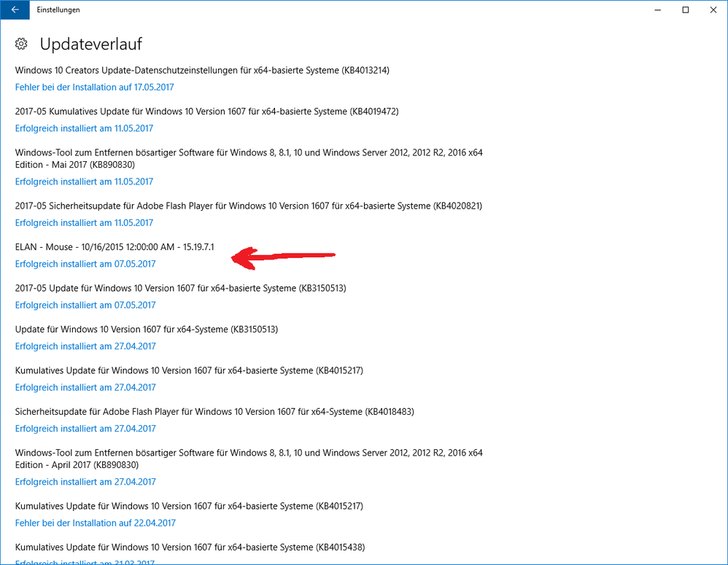This screenshot has width=728, height=565.
Task: Open the 27.04.2017 success link under KB3150513 x64 update
Action: tap(84, 346)
